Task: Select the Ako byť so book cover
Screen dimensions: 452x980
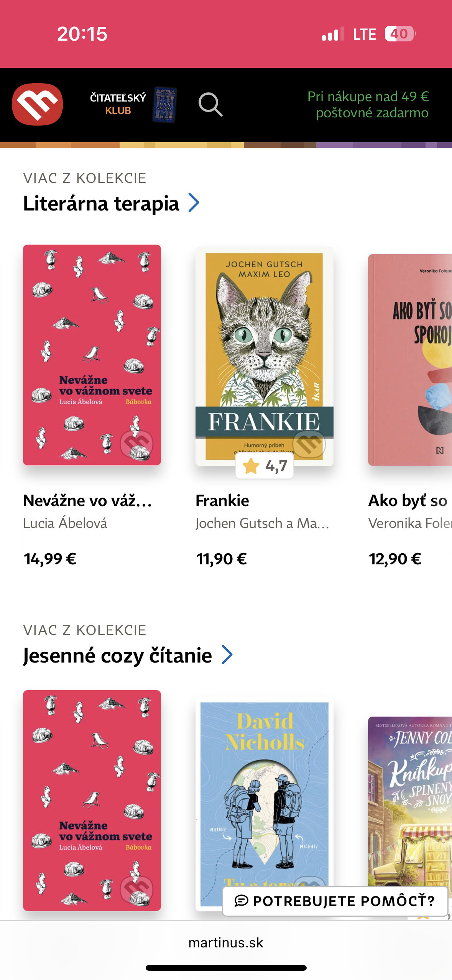Action: [410, 360]
